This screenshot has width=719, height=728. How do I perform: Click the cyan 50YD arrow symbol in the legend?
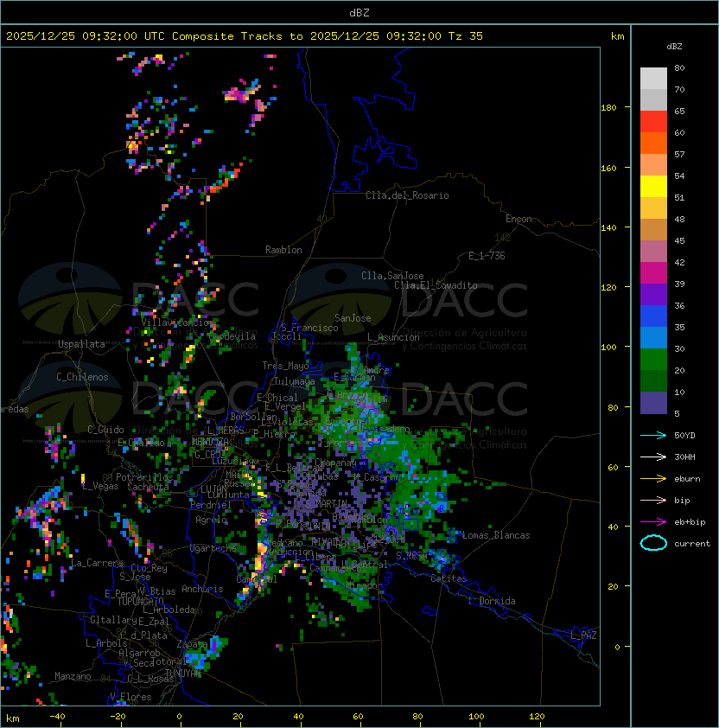[653, 436]
